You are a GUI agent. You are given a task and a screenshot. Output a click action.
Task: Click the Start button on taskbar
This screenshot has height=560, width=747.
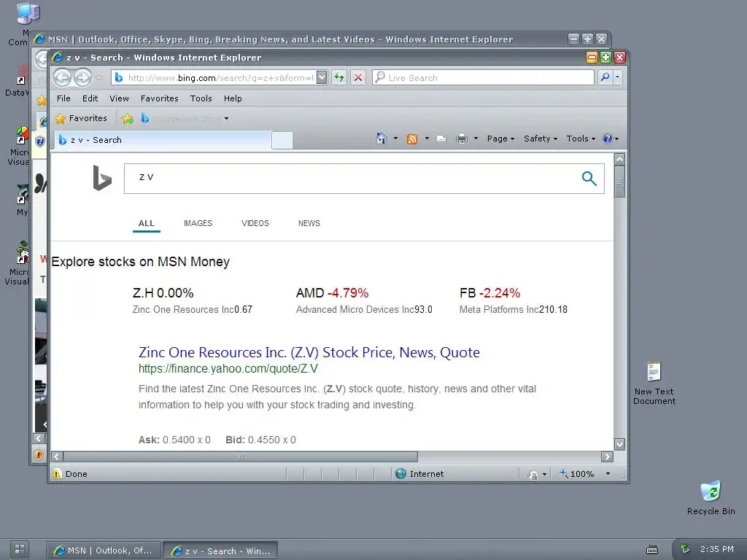[x=20, y=548]
